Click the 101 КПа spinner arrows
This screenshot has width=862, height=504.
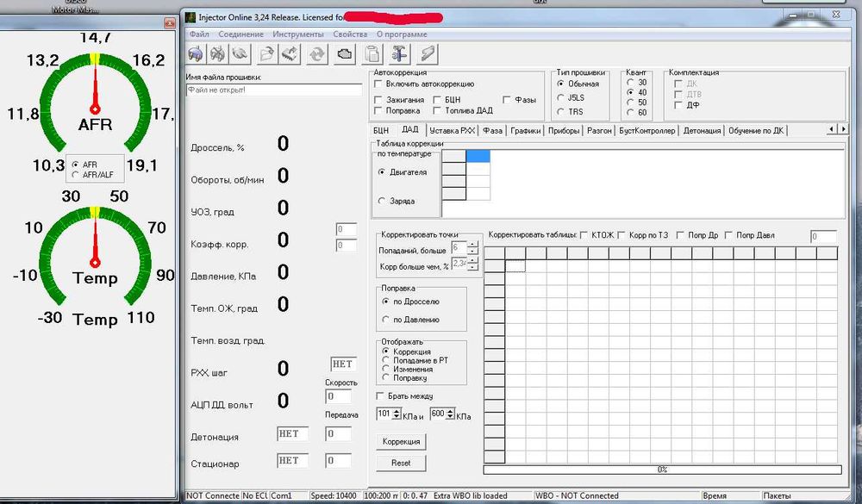[x=397, y=414]
